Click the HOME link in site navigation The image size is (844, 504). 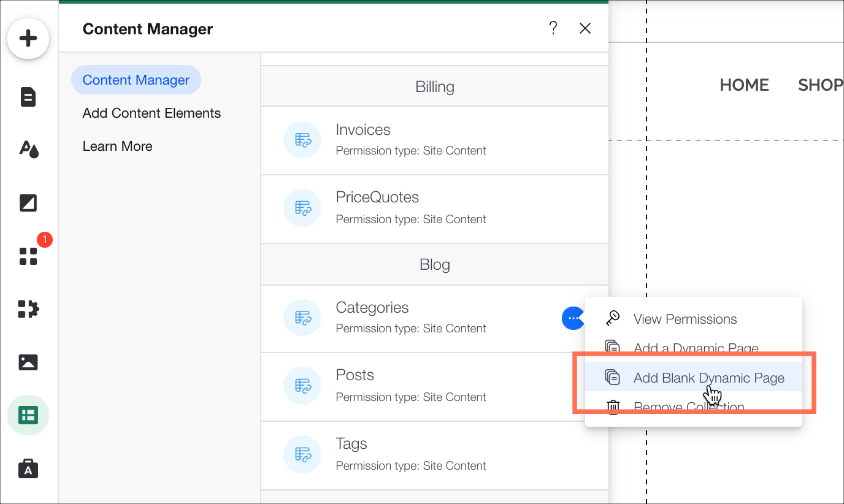pos(744,85)
